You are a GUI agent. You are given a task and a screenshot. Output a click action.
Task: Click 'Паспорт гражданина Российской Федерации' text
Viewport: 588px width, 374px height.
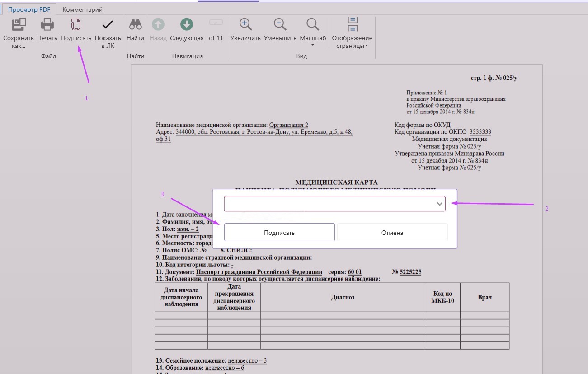coord(259,272)
